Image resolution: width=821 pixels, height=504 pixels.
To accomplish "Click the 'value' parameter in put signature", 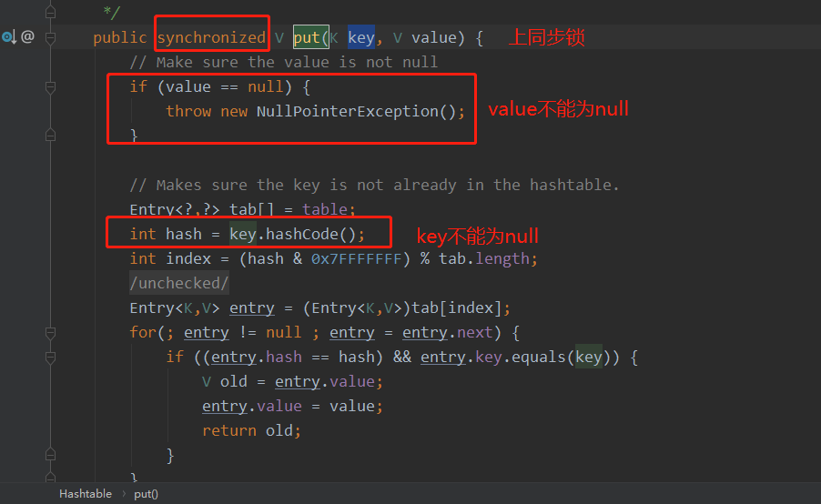I will click(434, 37).
